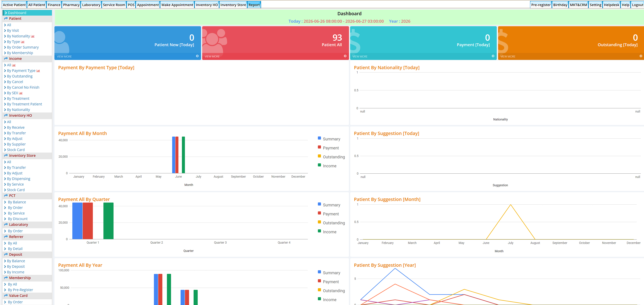Screen dimensions: 644x305
Task: Click VIEW MORE on Patient New card
Action: click(64, 57)
